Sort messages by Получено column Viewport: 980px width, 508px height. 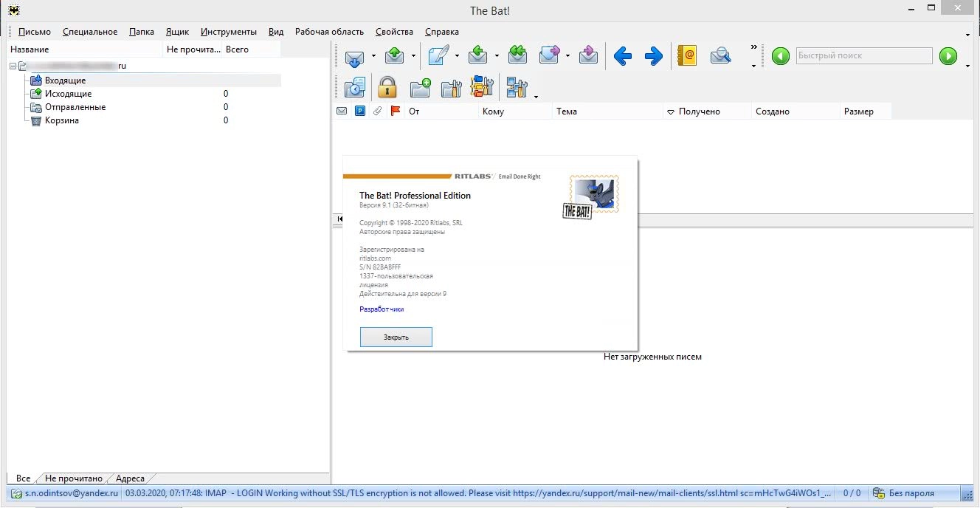click(x=707, y=111)
